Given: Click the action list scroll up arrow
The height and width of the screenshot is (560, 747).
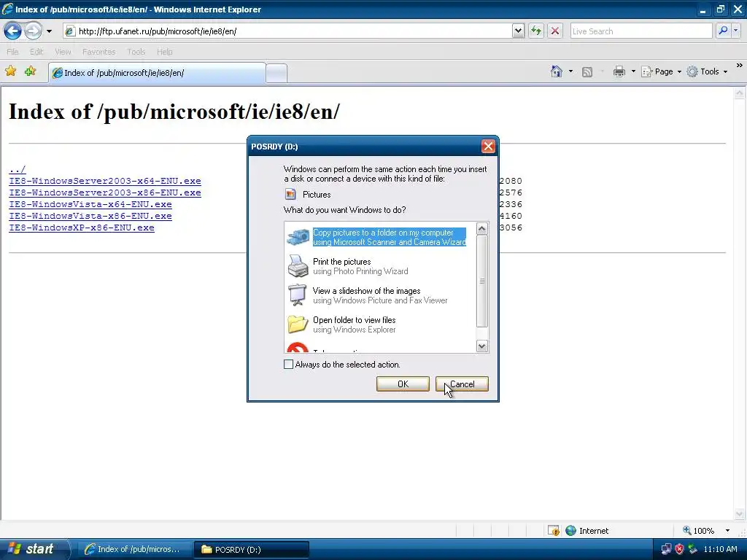Looking at the screenshot, I should [x=482, y=228].
